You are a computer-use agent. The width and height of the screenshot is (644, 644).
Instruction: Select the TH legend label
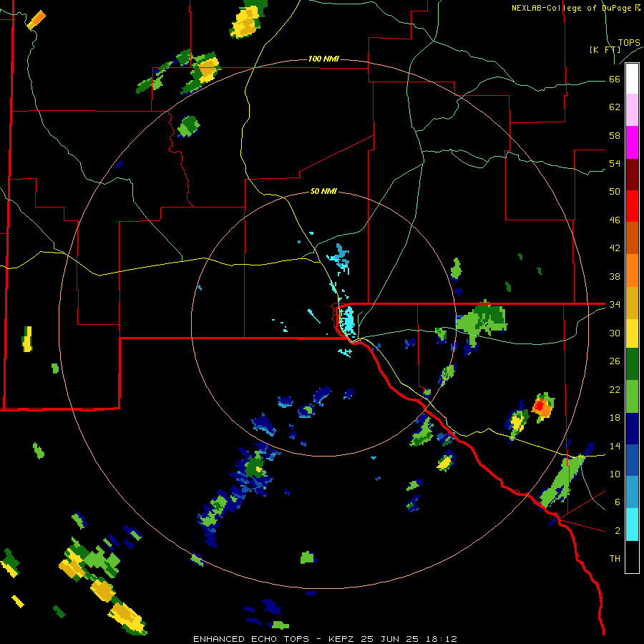[615, 558]
